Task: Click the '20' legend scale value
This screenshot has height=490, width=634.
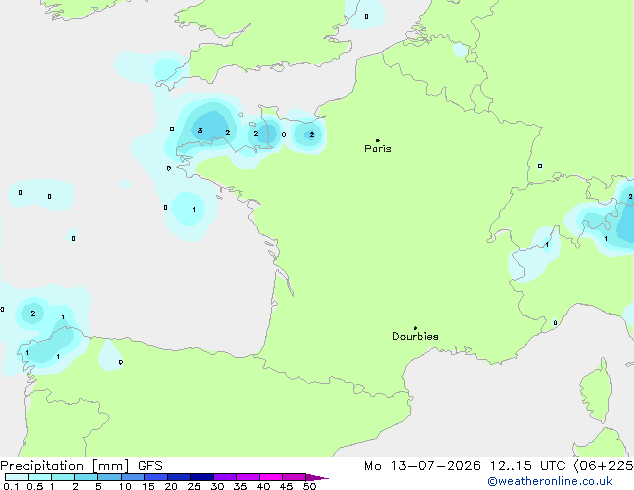Action: click(x=171, y=486)
